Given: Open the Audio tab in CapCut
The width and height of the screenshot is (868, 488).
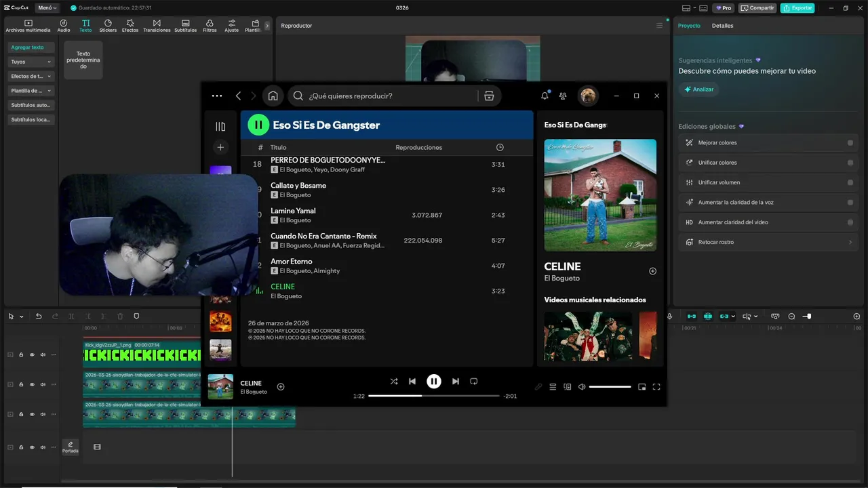Looking at the screenshot, I should pyautogui.click(x=64, y=26).
